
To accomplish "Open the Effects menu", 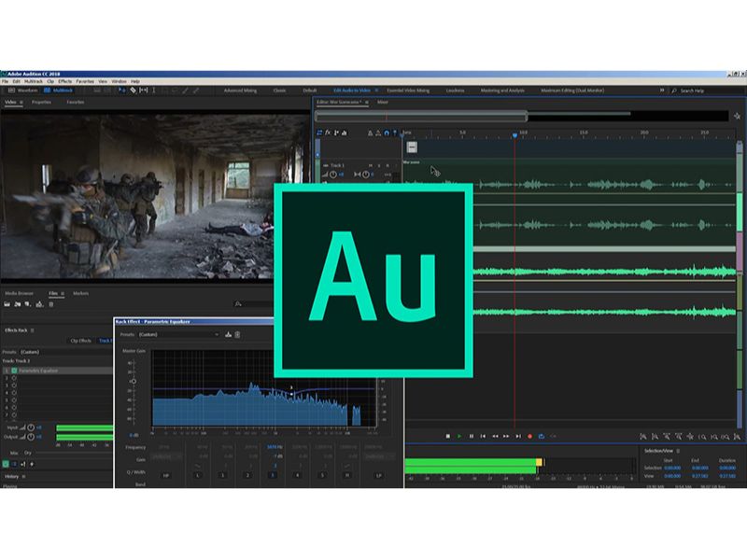I will click(64, 81).
